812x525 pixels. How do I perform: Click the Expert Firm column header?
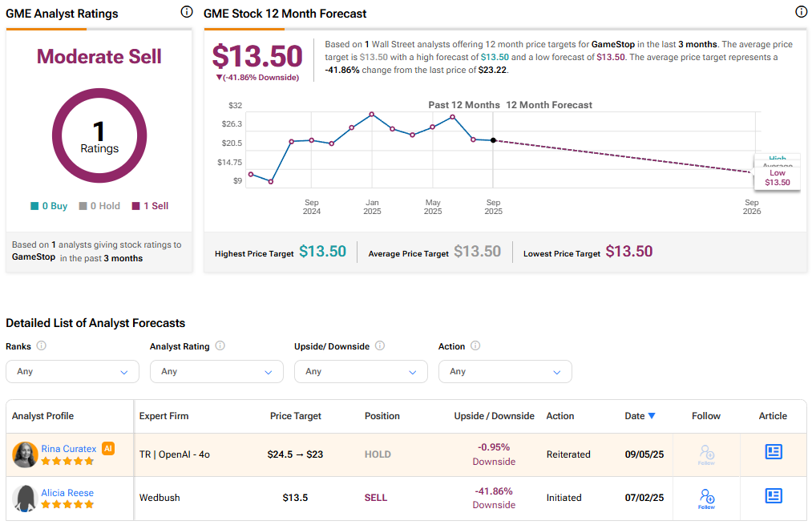coord(164,416)
